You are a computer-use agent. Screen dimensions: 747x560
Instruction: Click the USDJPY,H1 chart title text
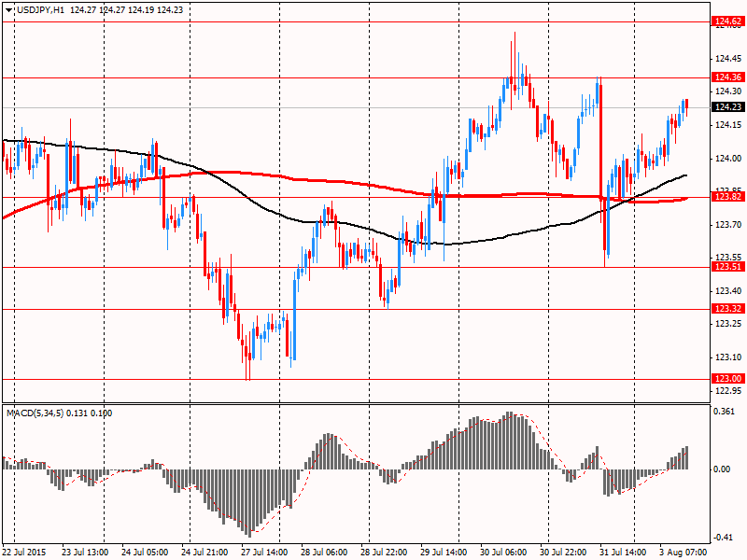coord(40,9)
